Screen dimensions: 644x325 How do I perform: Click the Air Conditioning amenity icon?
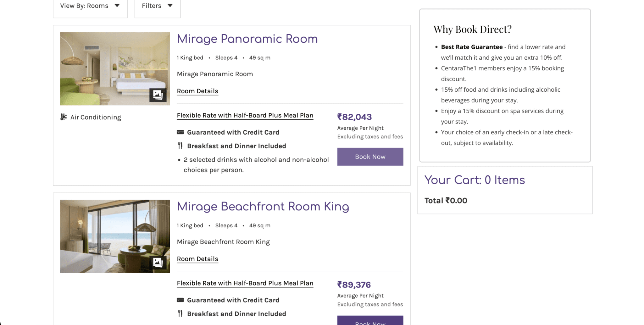point(64,117)
